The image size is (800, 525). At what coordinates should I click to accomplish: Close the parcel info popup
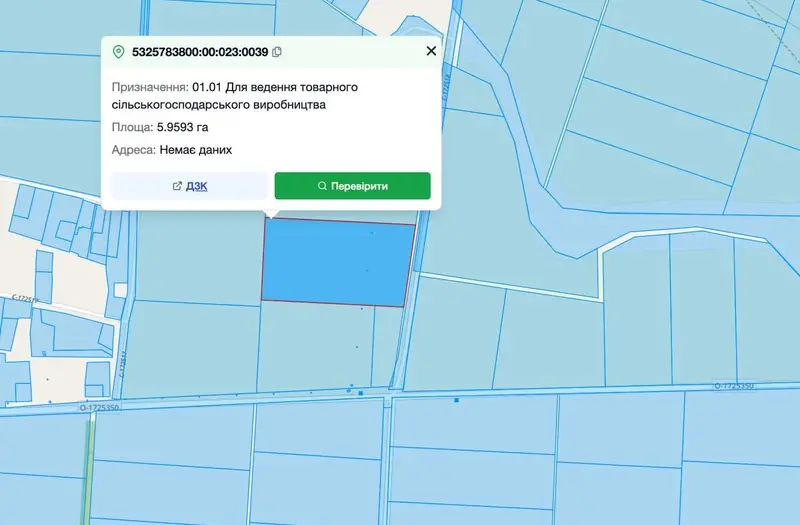(431, 51)
